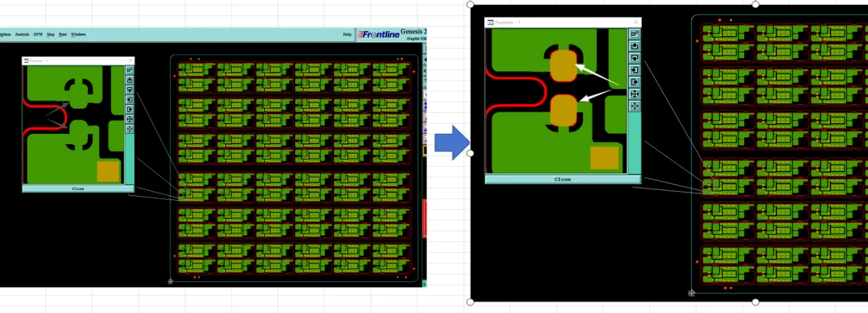Viewport: 868px width, 313px height.
Task: Select the blue right-pointing arrow shape
Action: point(452,143)
